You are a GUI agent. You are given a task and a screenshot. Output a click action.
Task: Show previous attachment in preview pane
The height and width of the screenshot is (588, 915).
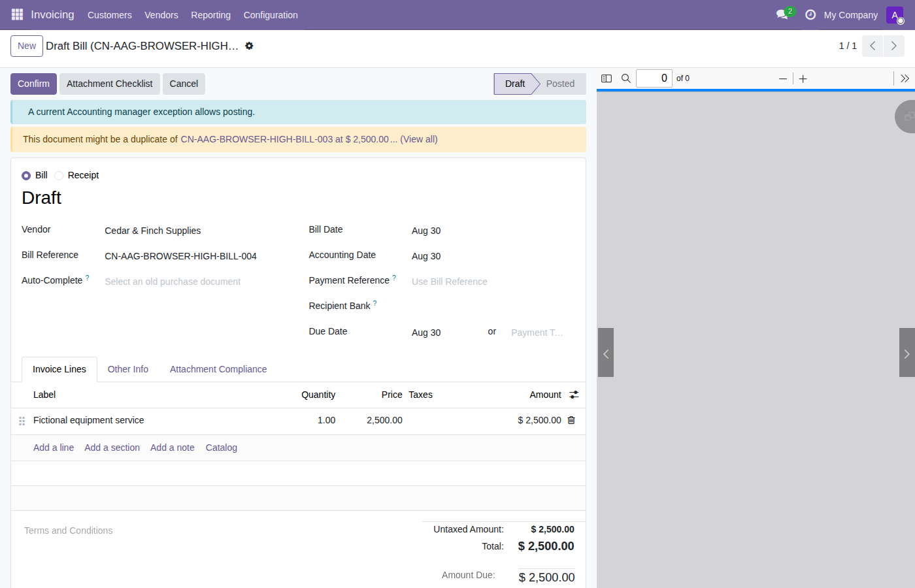(x=606, y=353)
